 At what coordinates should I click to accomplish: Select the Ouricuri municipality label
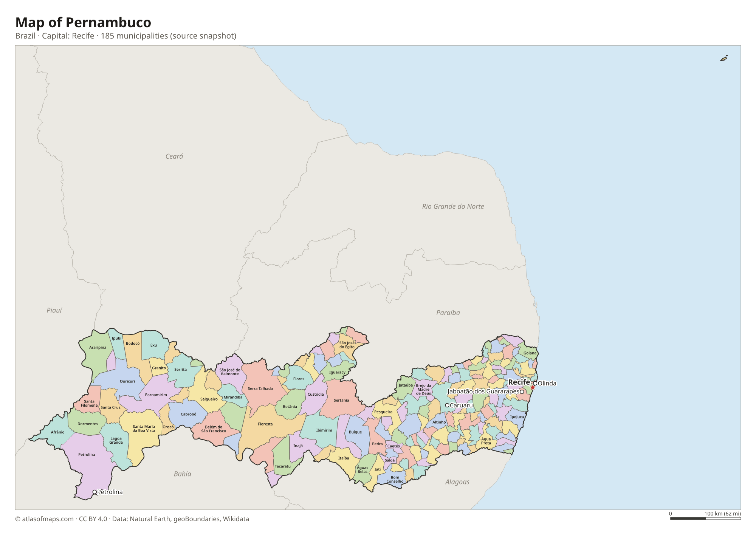pos(127,381)
